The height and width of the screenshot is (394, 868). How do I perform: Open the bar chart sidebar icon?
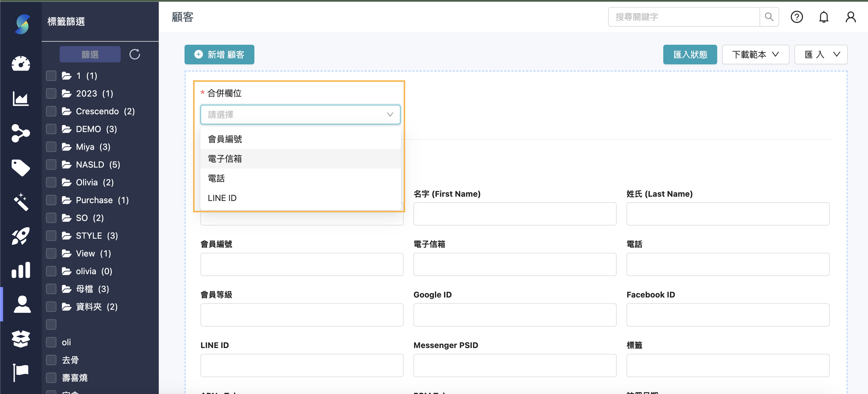(21, 270)
